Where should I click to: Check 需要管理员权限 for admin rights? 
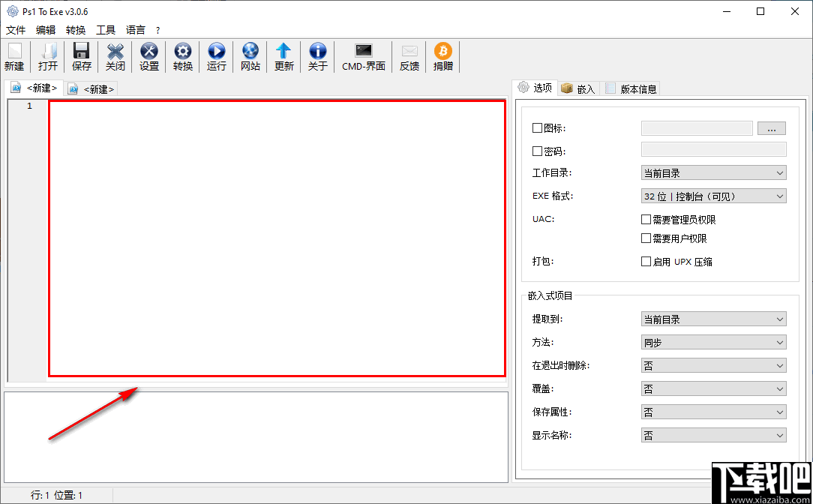pyautogui.click(x=646, y=219)
